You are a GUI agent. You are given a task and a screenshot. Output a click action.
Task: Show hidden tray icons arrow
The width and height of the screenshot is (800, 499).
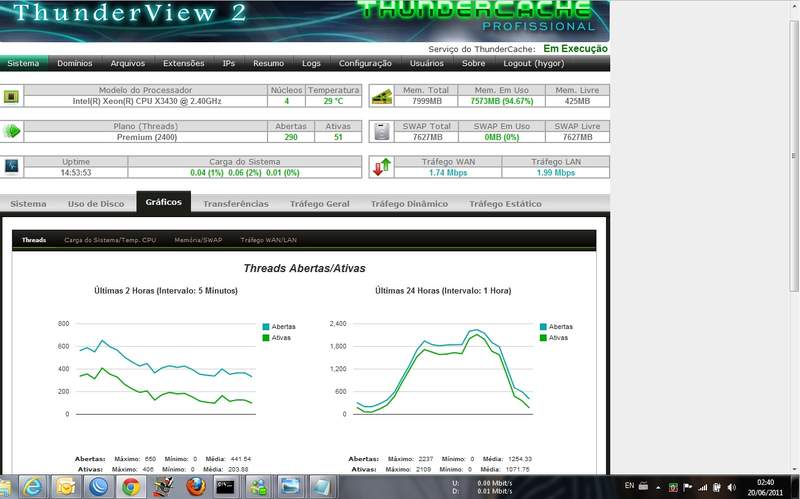[x=658, y=487]
